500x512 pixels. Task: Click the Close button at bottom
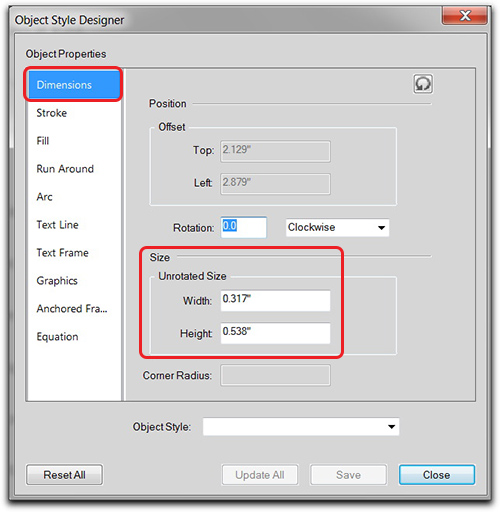click(x=437, y=475)
